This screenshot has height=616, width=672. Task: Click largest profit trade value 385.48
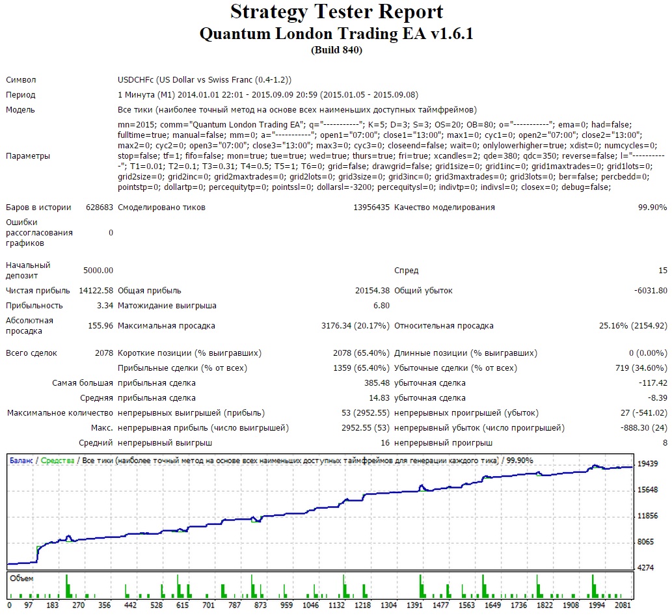click(x=377, y=383)
